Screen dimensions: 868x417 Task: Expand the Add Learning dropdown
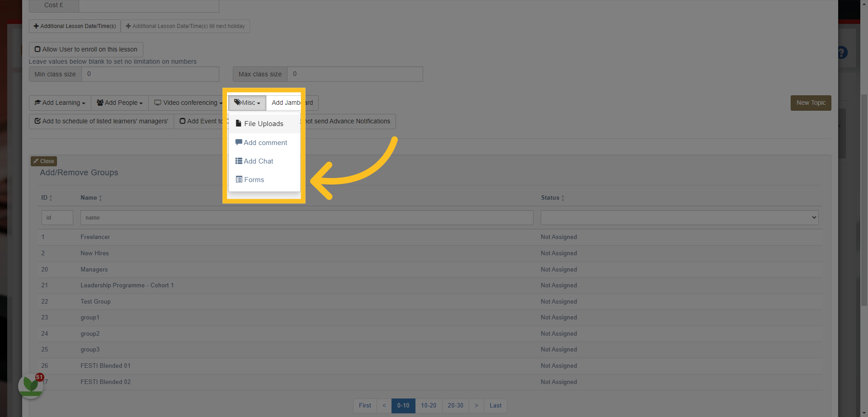click(60, 103)
